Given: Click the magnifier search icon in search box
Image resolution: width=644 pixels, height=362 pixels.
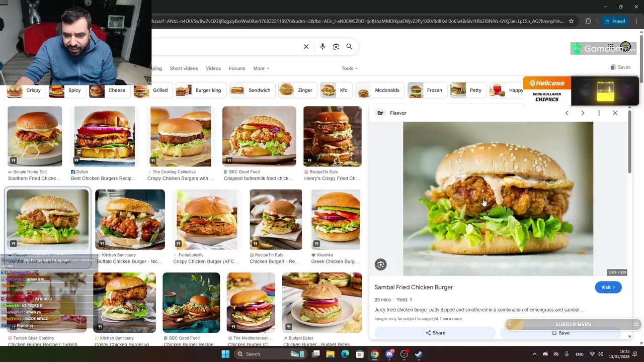Looking at the screenshot, I should point(349,47).
